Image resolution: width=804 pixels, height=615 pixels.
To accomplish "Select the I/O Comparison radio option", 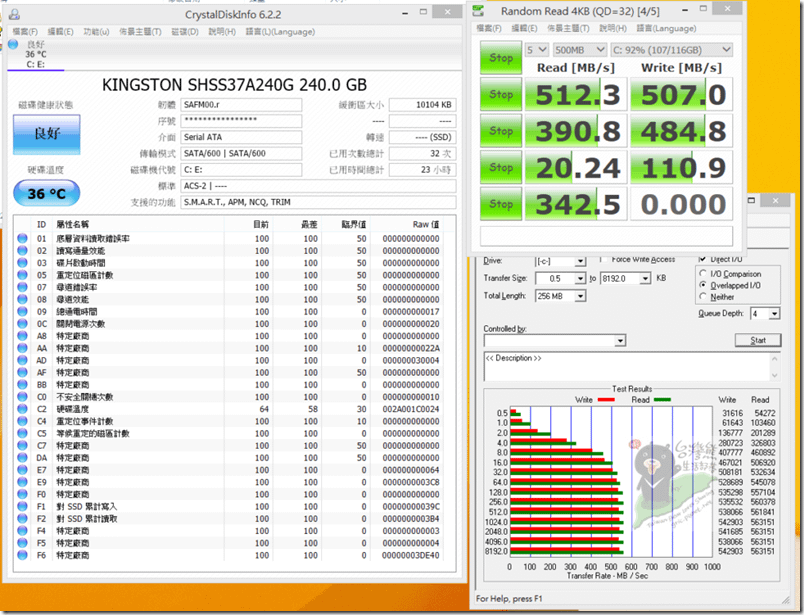I will point(703,273).
